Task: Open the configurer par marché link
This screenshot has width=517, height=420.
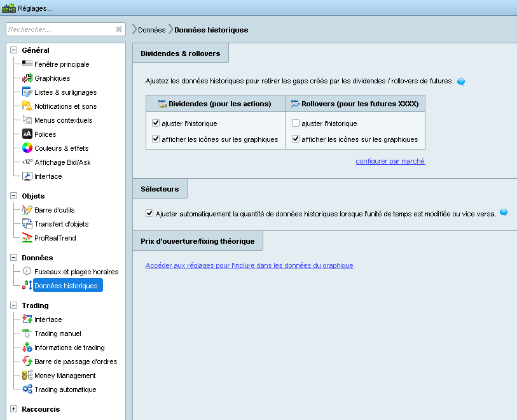Action: tap(390, 161)
